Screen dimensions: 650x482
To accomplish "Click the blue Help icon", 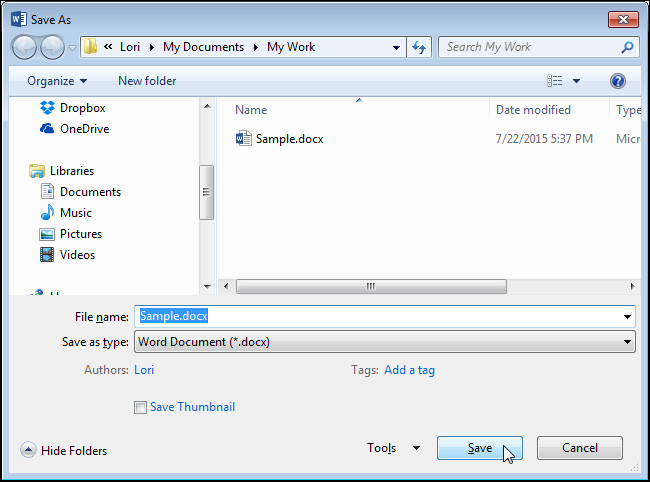I will (618, 81).
